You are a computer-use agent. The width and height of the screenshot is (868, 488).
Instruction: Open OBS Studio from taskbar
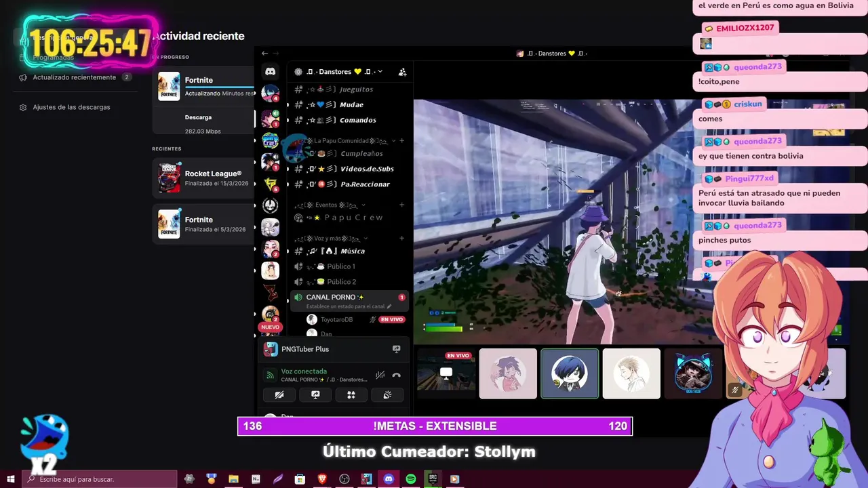pos(344,479)
